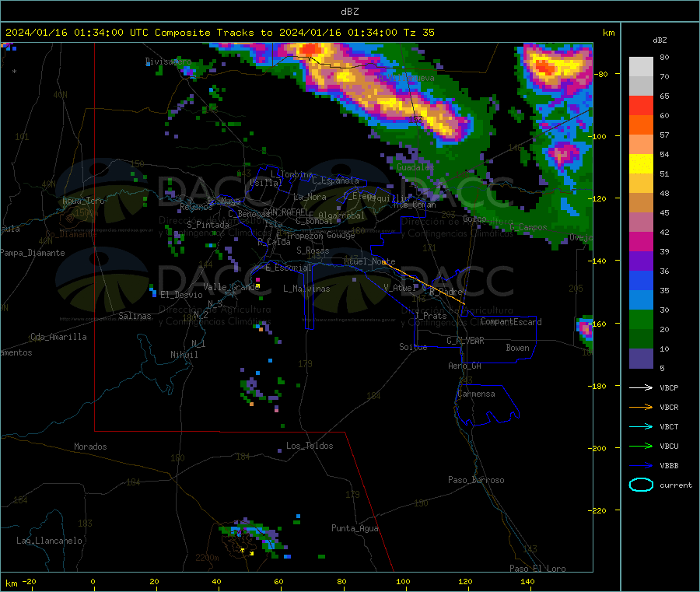This screenshot has width=700, height=592.
Task: Select the 20 dBZ green color swatch
Action: point(641,319)
